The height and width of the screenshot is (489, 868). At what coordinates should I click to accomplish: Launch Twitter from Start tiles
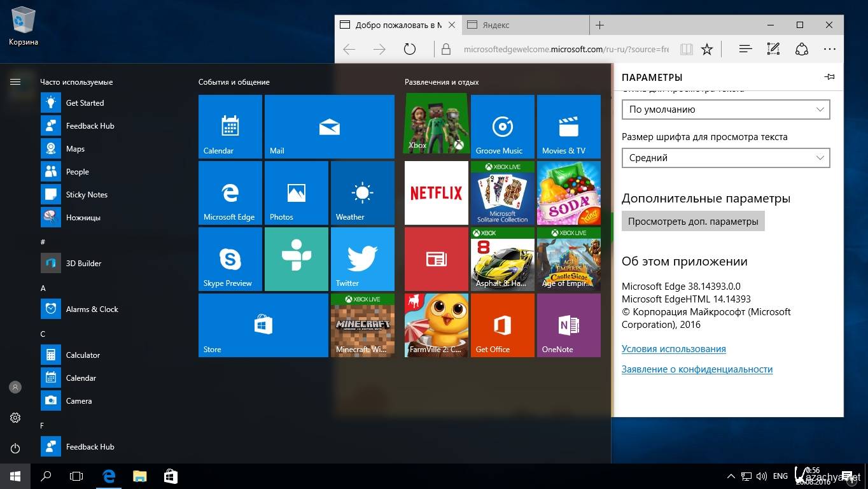[362, 259]
